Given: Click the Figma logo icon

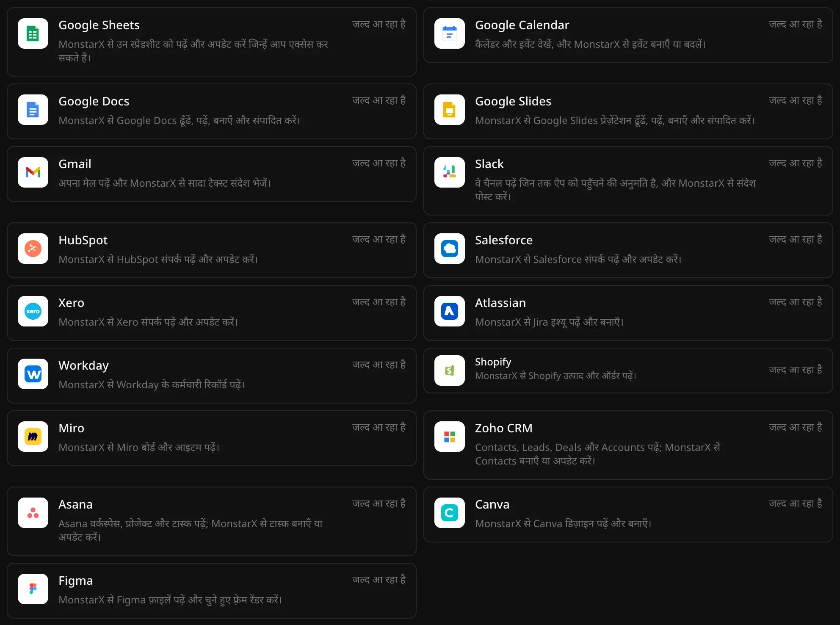Looking at the screenshot, I should (33, 589).
